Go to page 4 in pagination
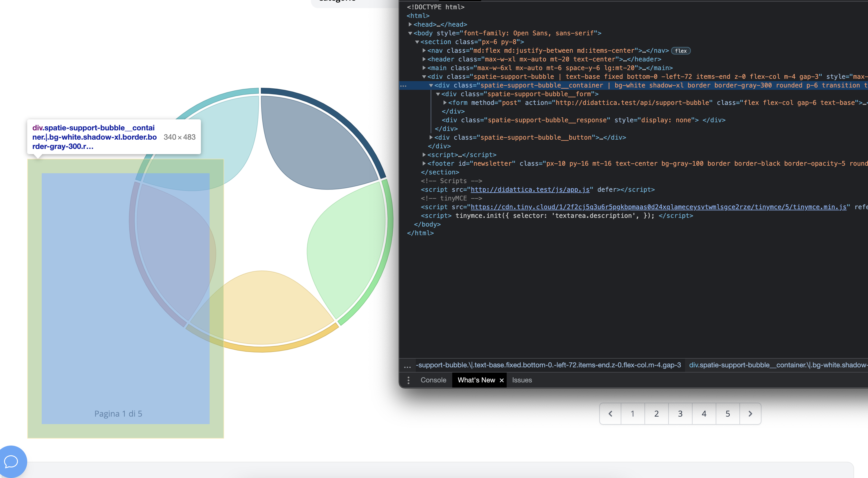 click(x=704, y=414)
